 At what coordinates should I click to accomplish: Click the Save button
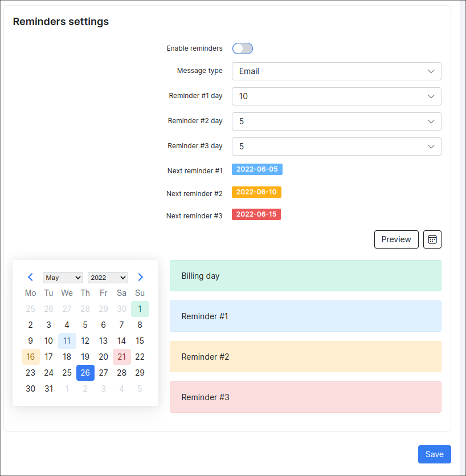(x=434, y=454)
